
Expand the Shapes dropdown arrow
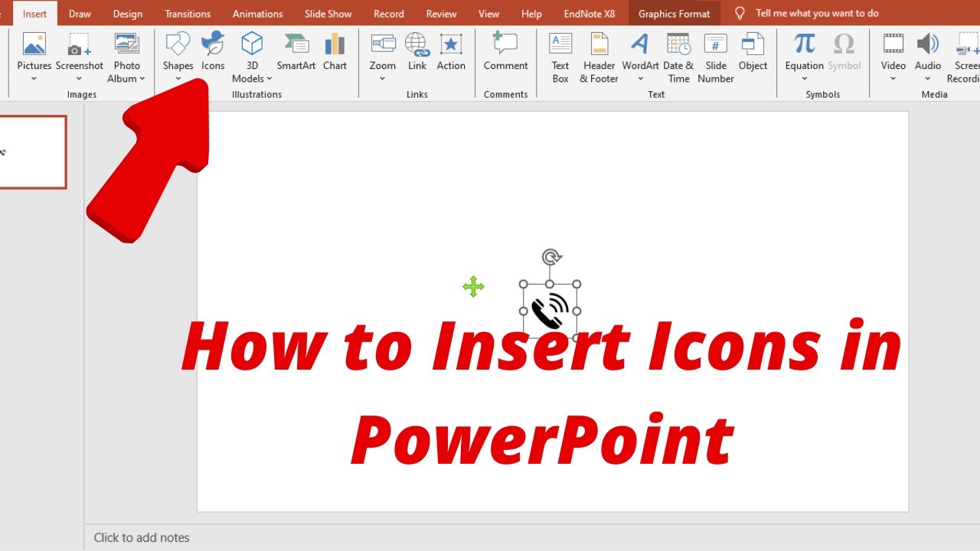click(x=178, y=79)
